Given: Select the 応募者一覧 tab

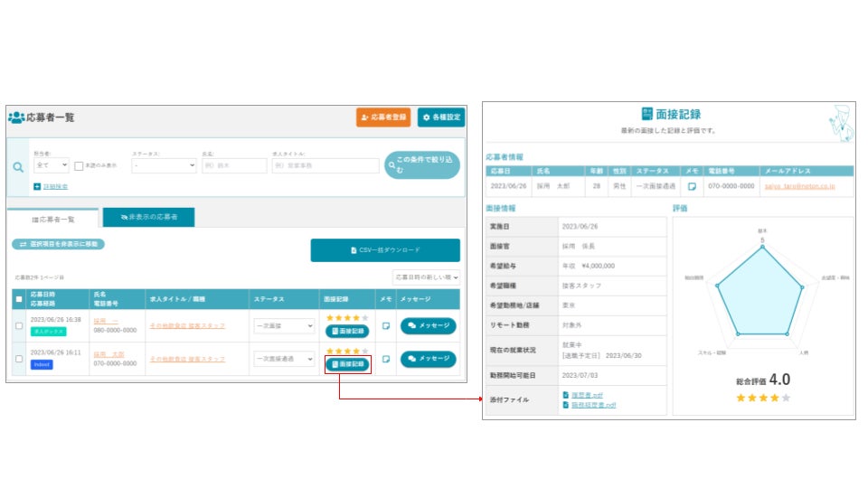Looking at the screenshot, I should click(53, 219).
